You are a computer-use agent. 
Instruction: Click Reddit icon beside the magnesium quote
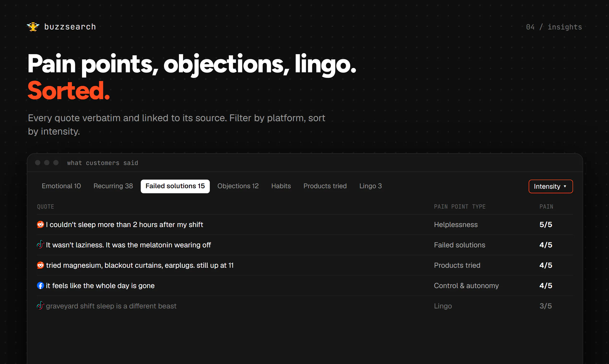coord(41,265)
